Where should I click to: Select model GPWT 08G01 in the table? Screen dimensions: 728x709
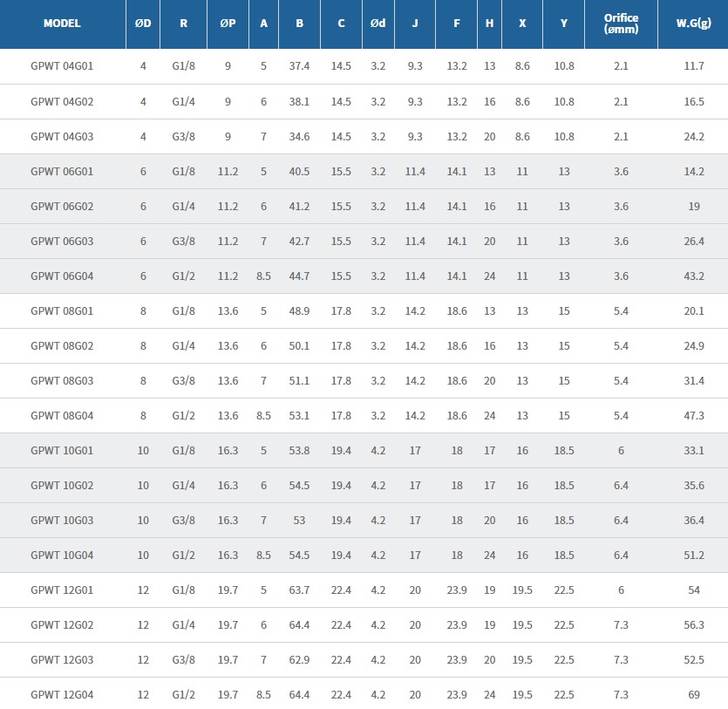[62, 311]
